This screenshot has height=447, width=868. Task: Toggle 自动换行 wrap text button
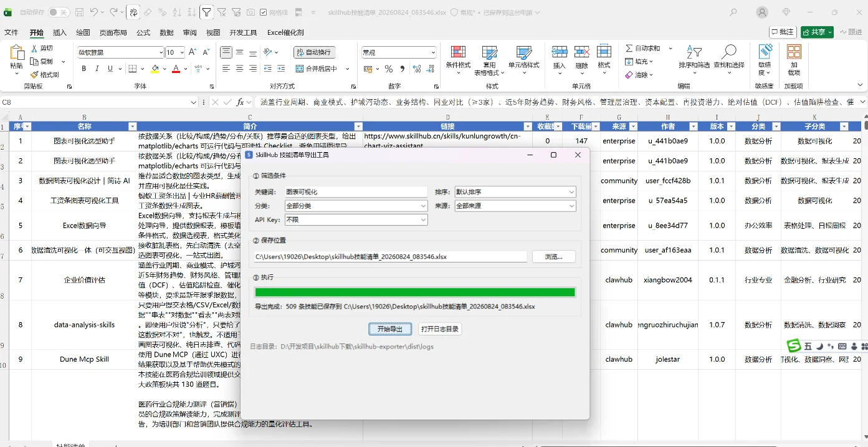(315, 52)
